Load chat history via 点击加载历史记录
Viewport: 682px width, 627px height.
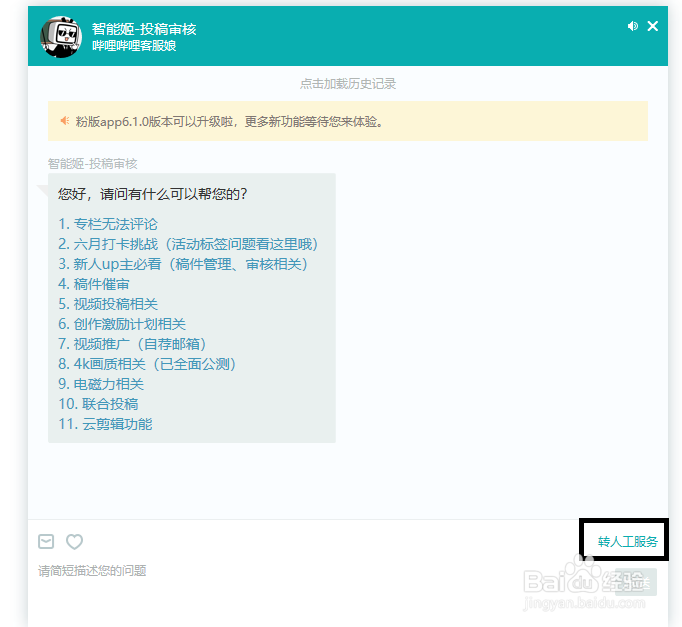[348, 83]
